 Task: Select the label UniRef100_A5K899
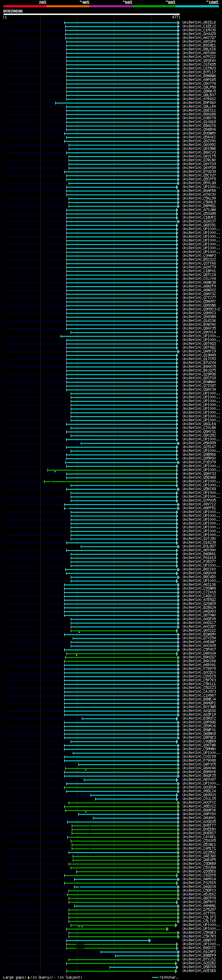click(199, 443)
